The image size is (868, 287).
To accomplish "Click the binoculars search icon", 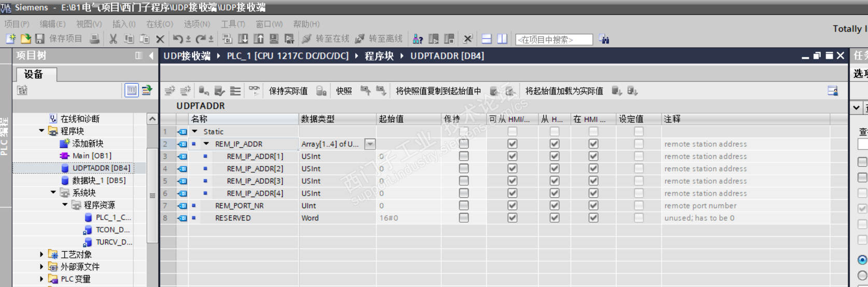I will pyautogui.click(x=604, y=39).
